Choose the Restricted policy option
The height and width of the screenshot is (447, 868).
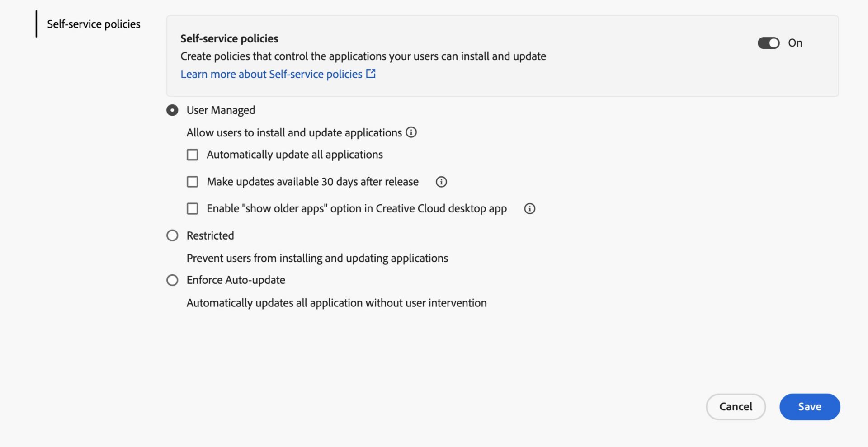tap(172, 235)
